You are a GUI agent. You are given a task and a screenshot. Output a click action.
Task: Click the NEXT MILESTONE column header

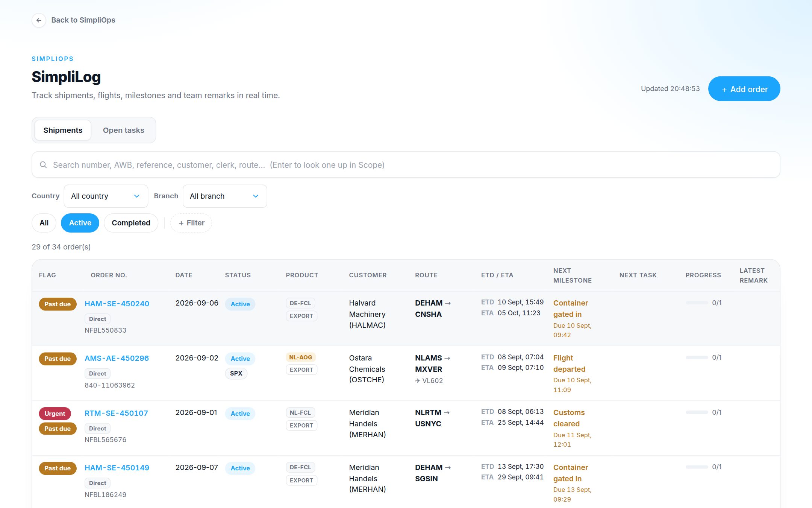tap(573, 275)
